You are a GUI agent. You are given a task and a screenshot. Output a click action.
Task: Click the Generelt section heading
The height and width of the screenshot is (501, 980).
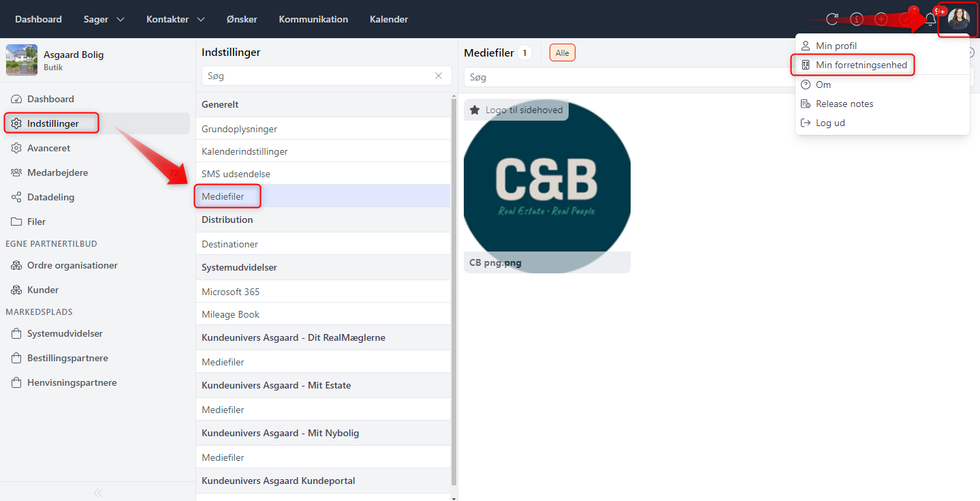[x=220, y=104]
